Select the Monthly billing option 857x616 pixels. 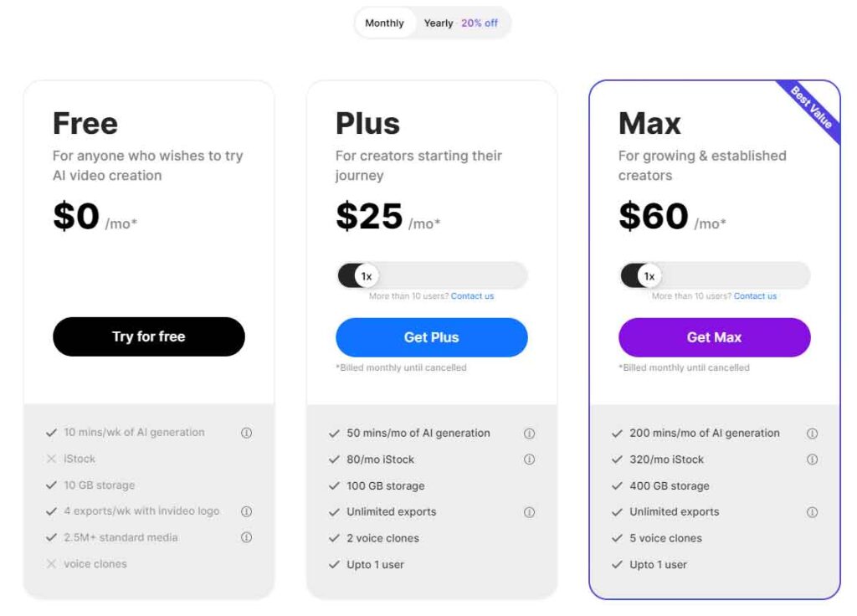(384, 23)
